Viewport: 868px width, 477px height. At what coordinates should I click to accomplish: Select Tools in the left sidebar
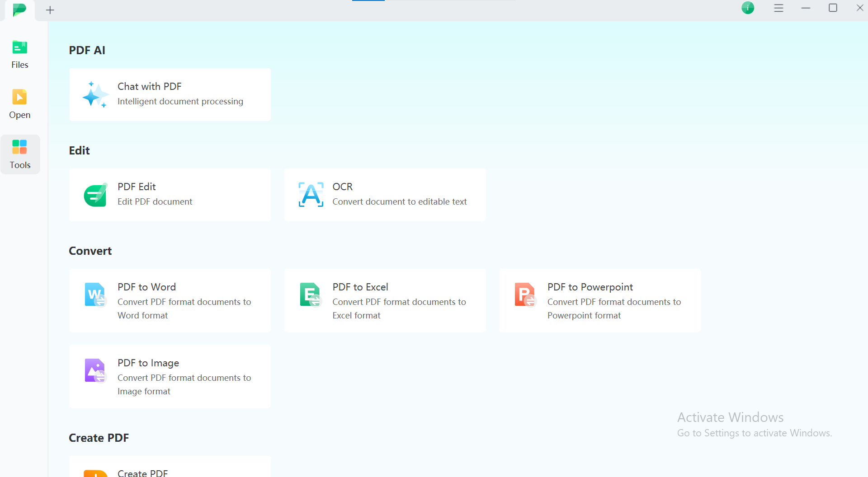click(x=20, y=154)
